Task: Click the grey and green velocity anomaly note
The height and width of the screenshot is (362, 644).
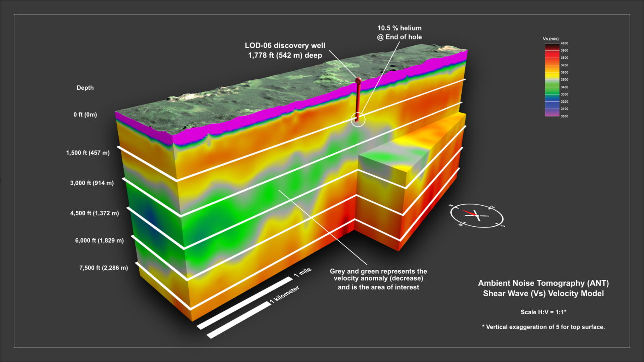Action: (378, 279)
